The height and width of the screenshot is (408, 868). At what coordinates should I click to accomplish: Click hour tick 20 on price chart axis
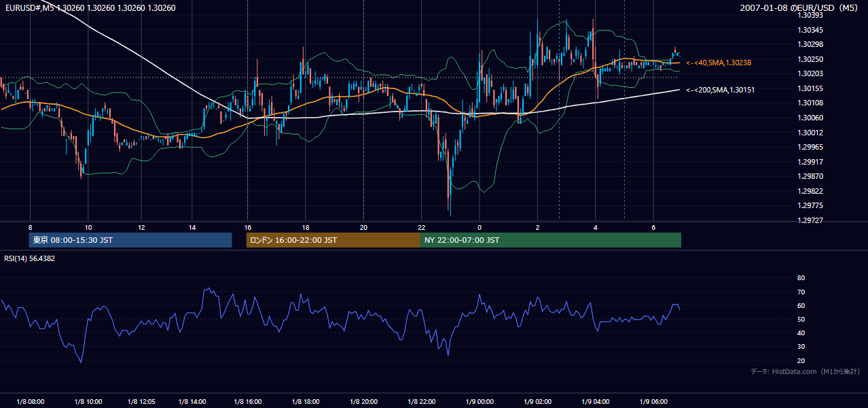(x=363, y=227)
